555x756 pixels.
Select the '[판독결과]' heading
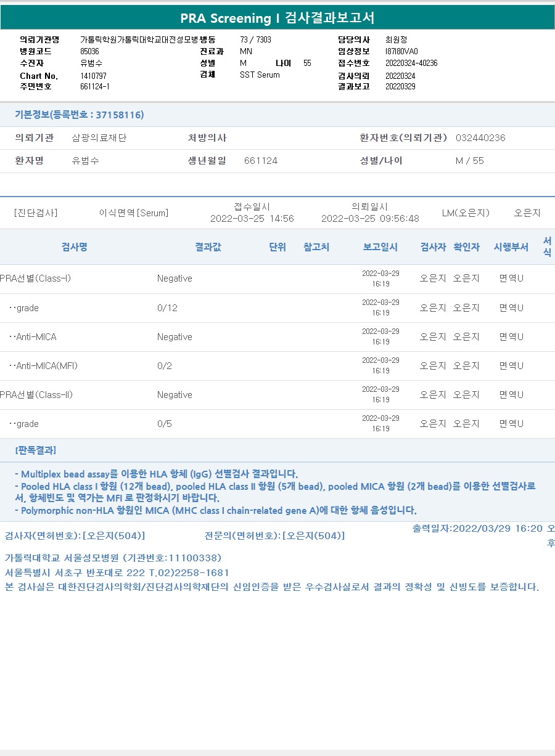pos(36,450)
